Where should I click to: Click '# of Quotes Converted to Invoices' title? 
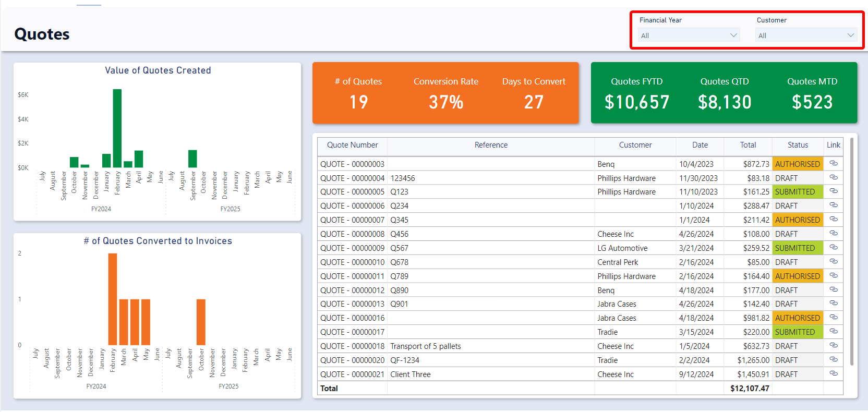pos(158,241)
